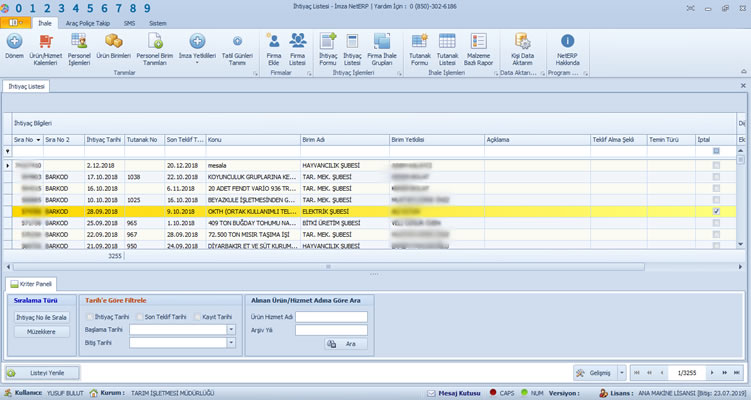Click the Ürün Hizmet Adı input field

[x=331, y=317]
